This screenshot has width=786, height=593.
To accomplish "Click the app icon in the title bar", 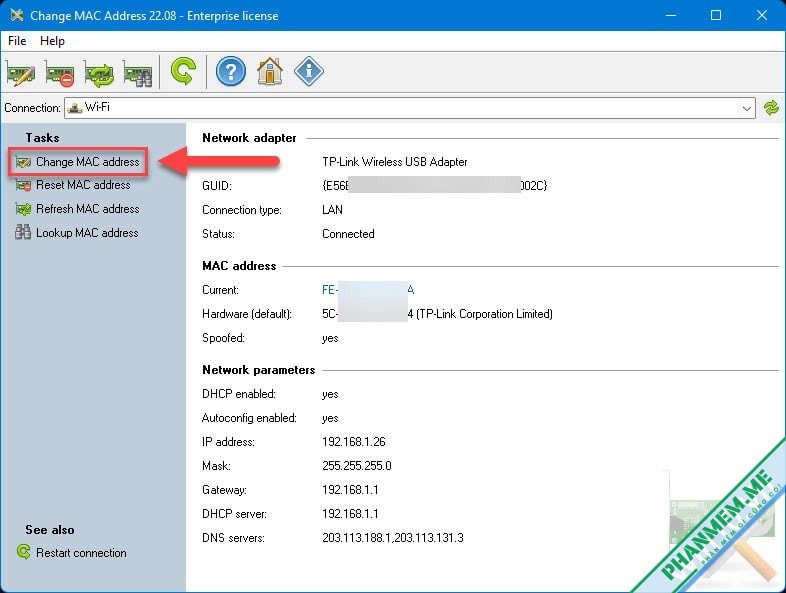I will tap(17, 15).
